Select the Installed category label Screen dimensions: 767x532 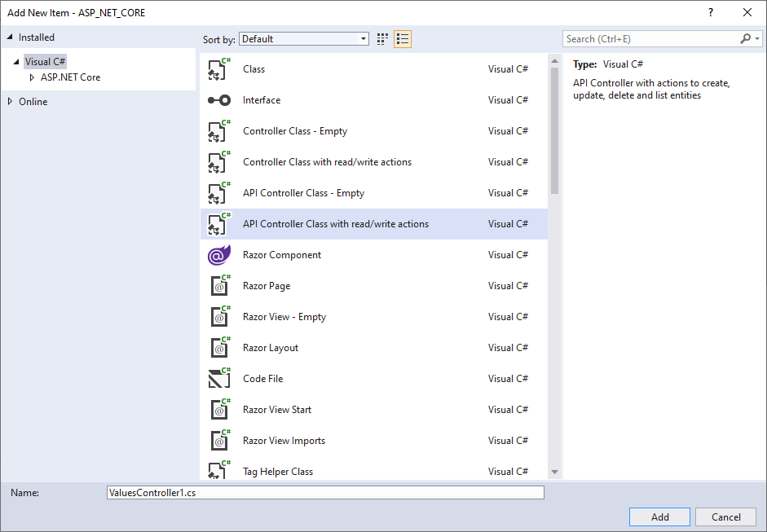[37, 37]
